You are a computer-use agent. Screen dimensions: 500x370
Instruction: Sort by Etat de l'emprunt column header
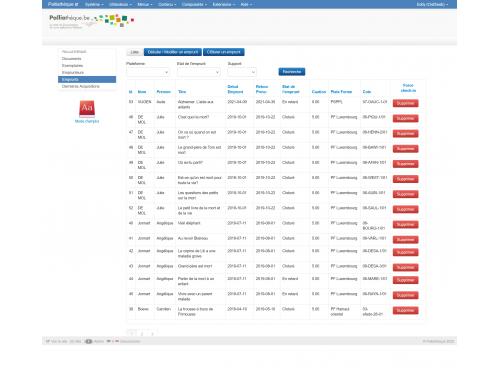(x=291, y=89)
